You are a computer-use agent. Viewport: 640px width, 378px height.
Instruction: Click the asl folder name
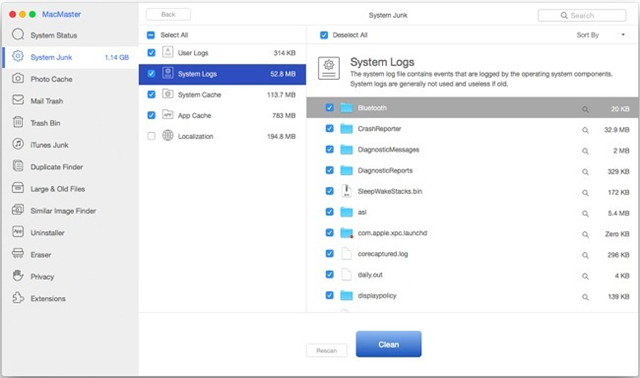362,212
